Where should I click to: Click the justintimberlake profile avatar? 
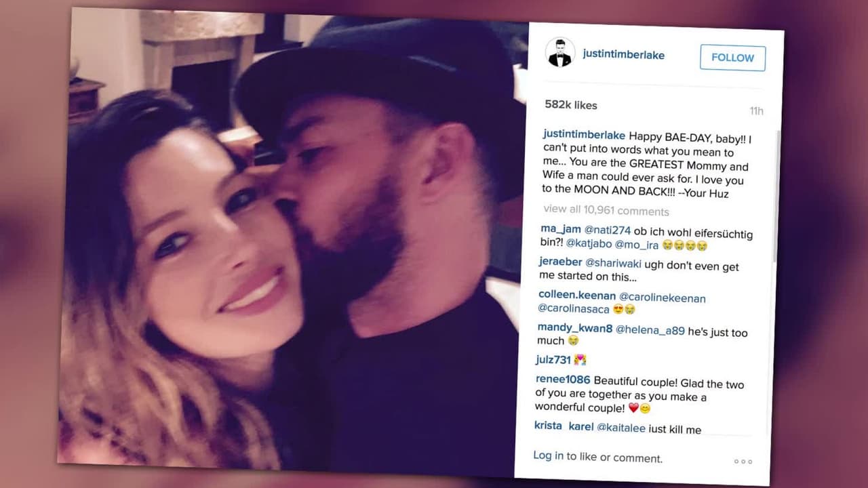pyautogui.click(x=560, y=52)
